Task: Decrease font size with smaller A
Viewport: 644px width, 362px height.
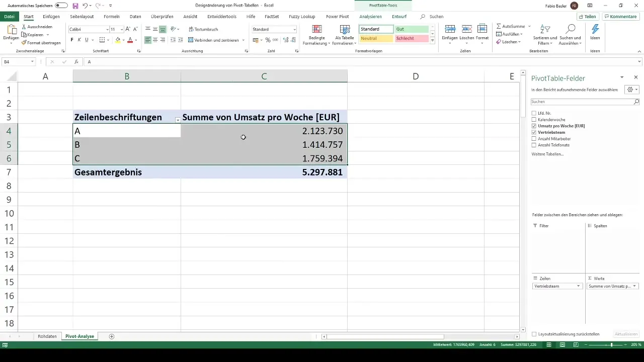Action: [x=135, y=30]
